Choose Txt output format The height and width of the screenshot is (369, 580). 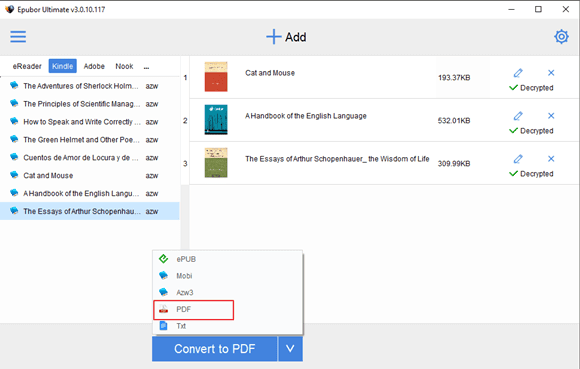point(228,326)
